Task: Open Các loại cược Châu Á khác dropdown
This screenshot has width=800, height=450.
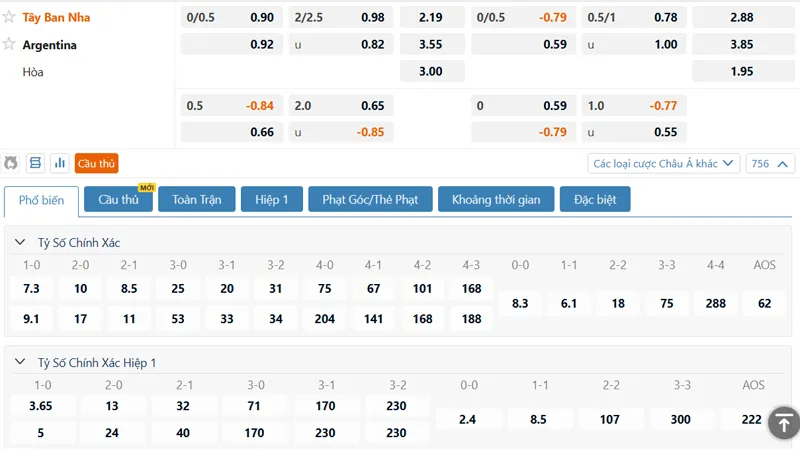Action: click(663, 164)
